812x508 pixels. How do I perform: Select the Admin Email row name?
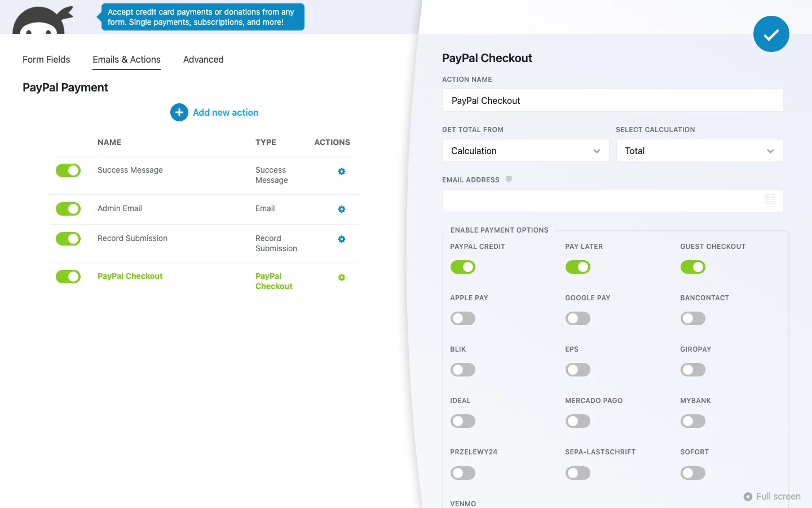(120, 208)
